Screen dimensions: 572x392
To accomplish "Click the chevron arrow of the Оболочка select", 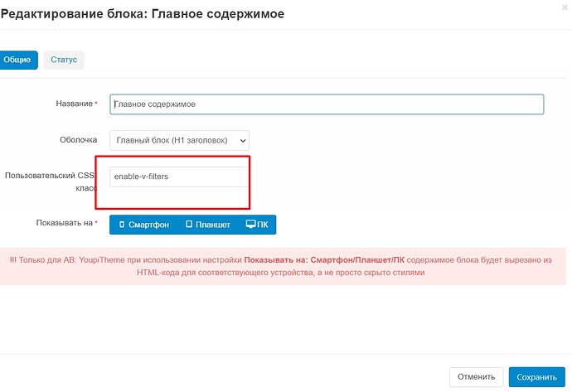I will tap(241, 141).
